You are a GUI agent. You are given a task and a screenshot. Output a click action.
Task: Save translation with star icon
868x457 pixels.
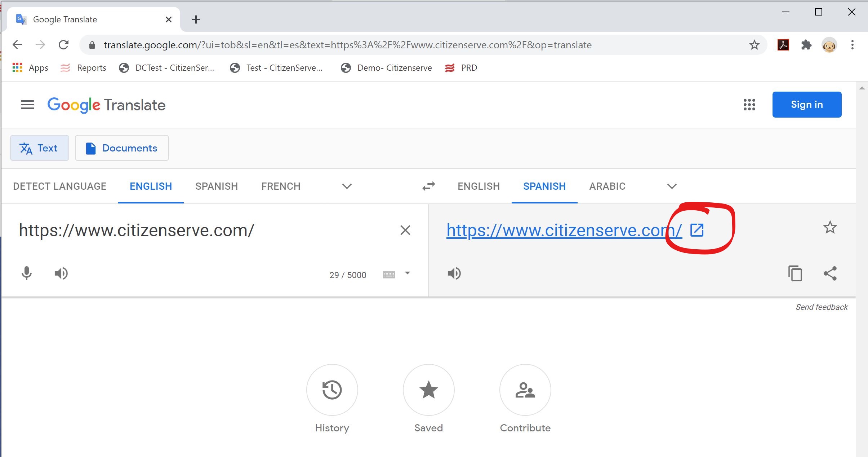(x=830, y=227)
